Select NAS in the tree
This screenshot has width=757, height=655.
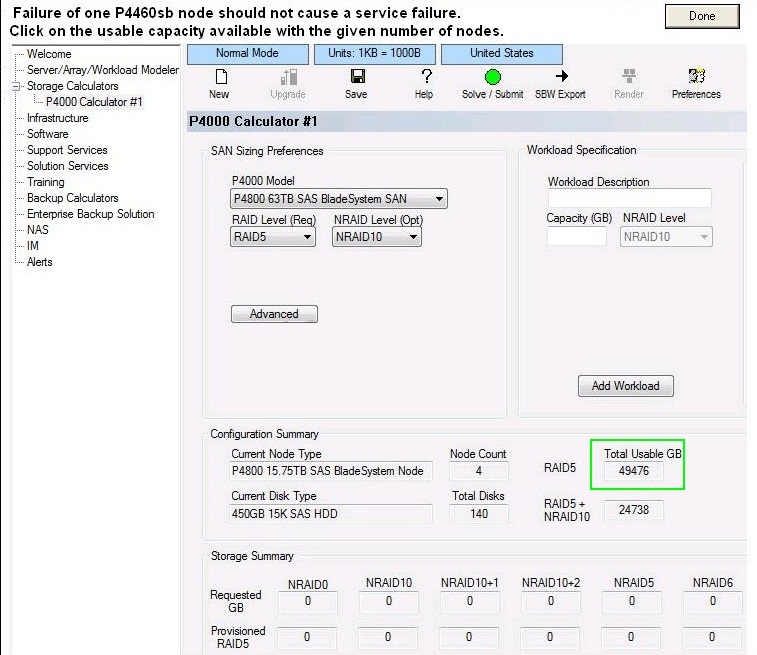38,230
